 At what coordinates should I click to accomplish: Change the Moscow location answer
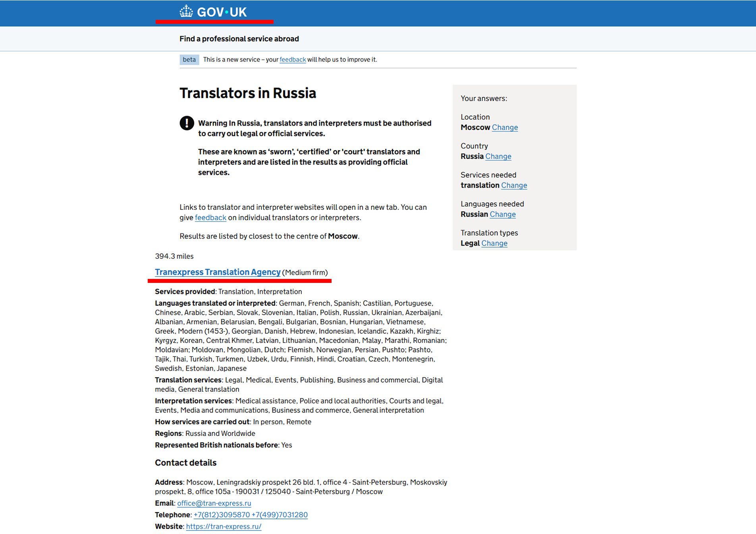coord(505,128)
